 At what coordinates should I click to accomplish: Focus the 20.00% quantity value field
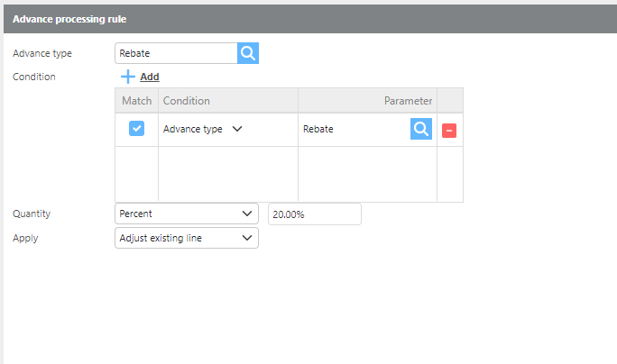click(314, 214)
